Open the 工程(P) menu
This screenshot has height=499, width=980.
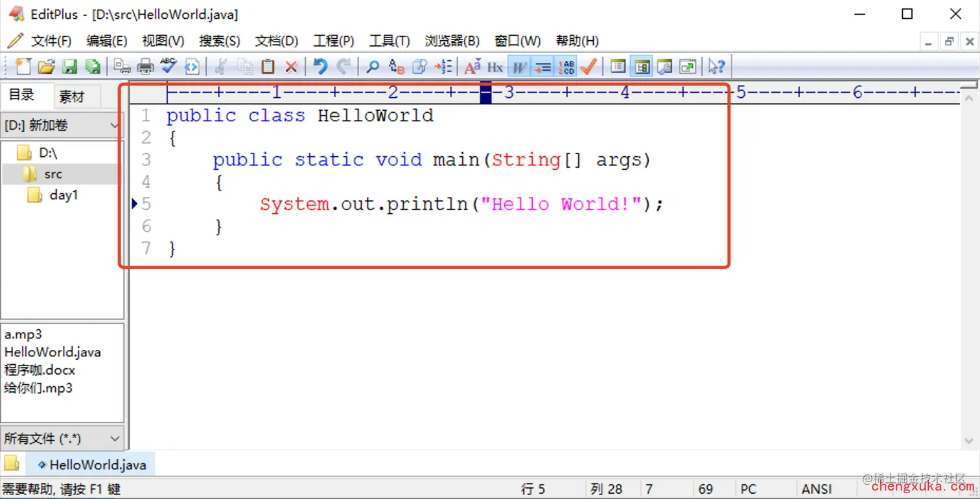(334, 41)
